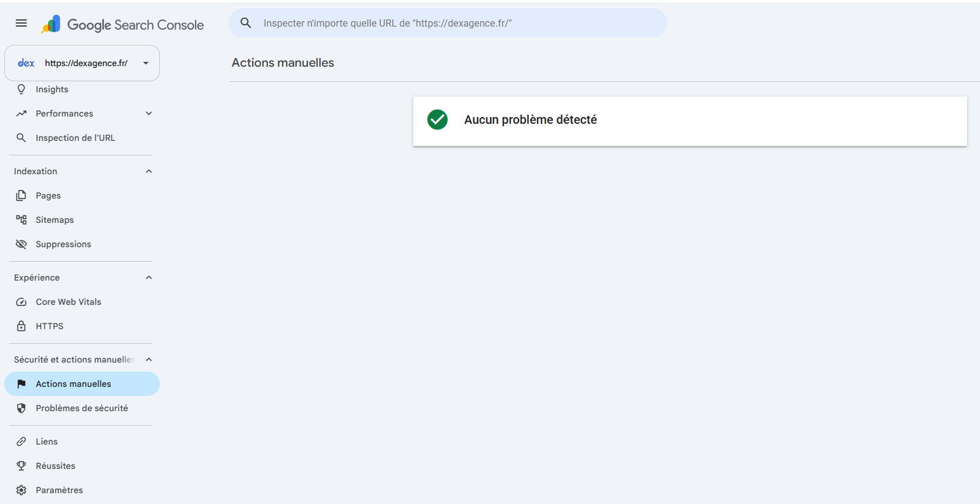
Task: Click the Performances trend arrow icon
Action: pyautogui.click(x=21, y=113)
